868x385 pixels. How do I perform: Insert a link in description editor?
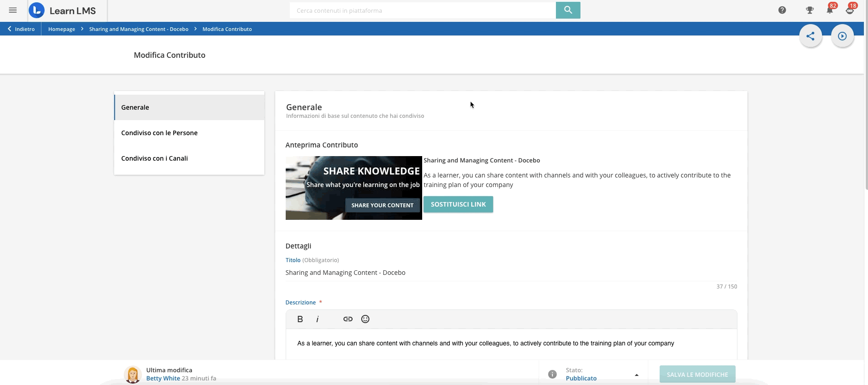[x=348, y=319]
